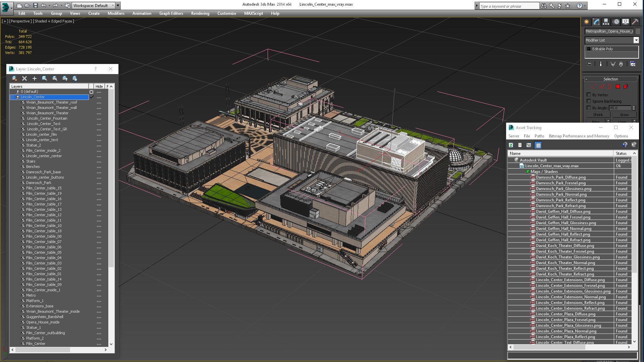Click Highlight Selected Objects' Layers icon
Image resolution: width=644 pixels, height=362 pixels.
pos(55,78)
